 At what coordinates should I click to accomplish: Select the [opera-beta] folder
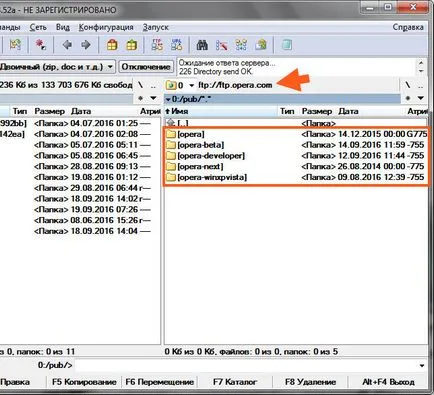tap(296, 145)
